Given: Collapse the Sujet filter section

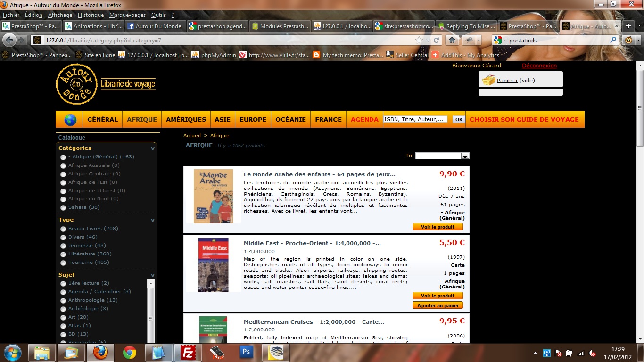Looking at the screenshot, I should pyautogui.click(x=152, y=275).
